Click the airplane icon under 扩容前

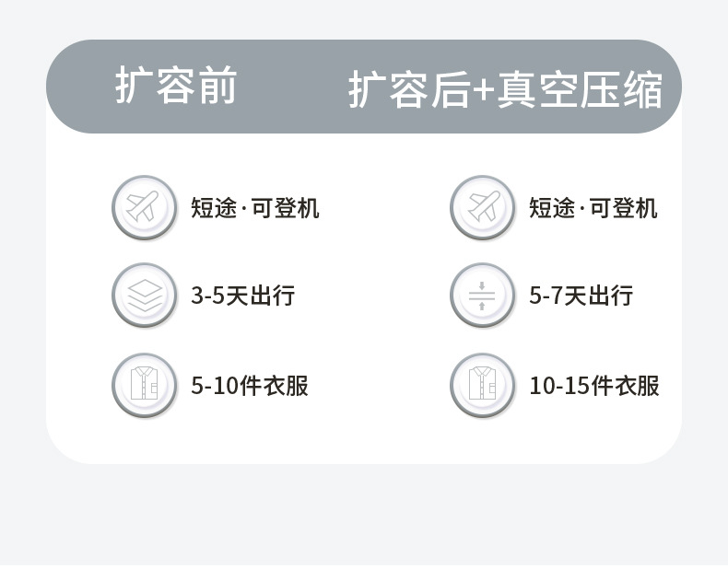(x=144, y=208)
